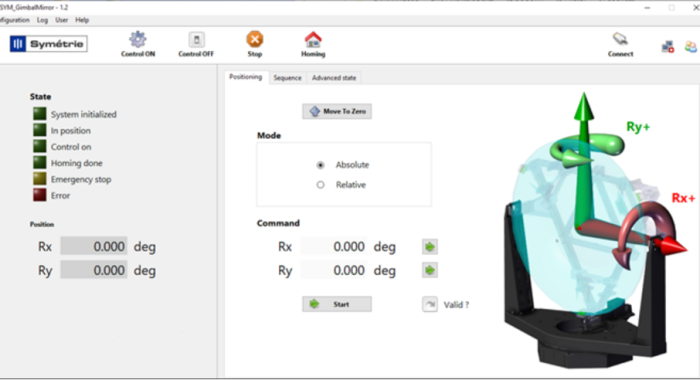Select the Relative mode radio button
Image resolution: width=700 pixels, height=380 pixels.
(320, 185)
